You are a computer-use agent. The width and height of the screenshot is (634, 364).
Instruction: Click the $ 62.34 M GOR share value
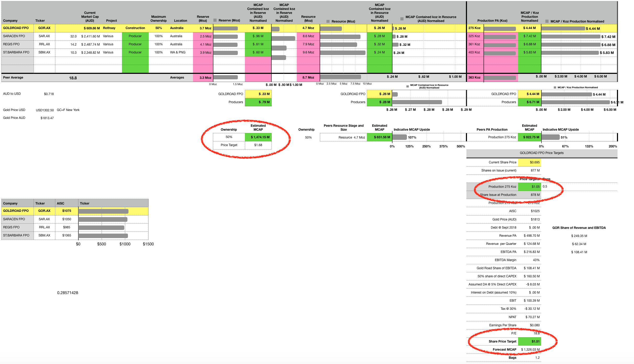tap(579, 244)
